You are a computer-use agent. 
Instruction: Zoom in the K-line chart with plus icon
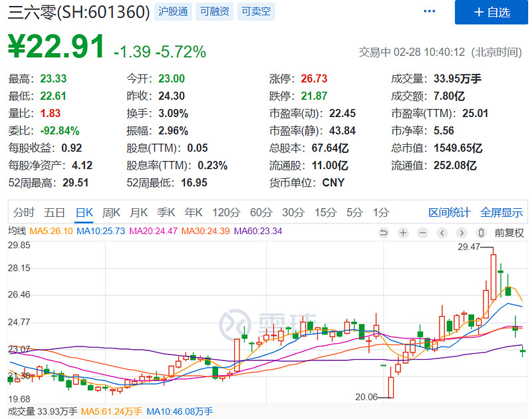(403, 233)
